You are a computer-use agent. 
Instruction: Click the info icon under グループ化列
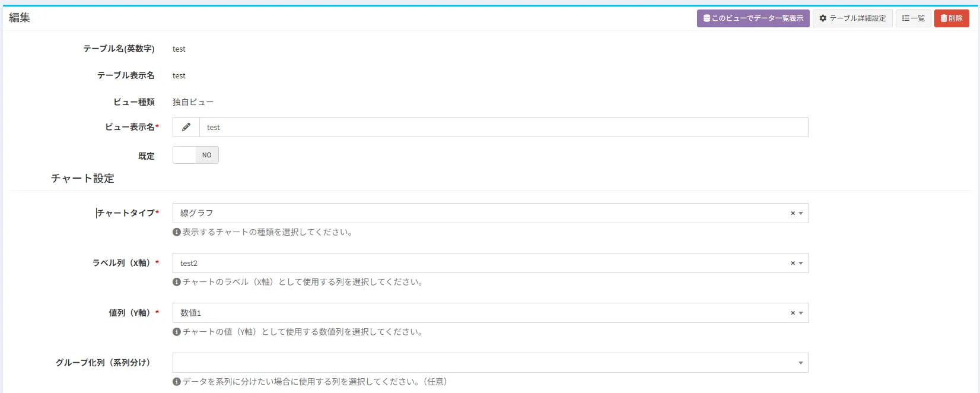tap(177, 382)
